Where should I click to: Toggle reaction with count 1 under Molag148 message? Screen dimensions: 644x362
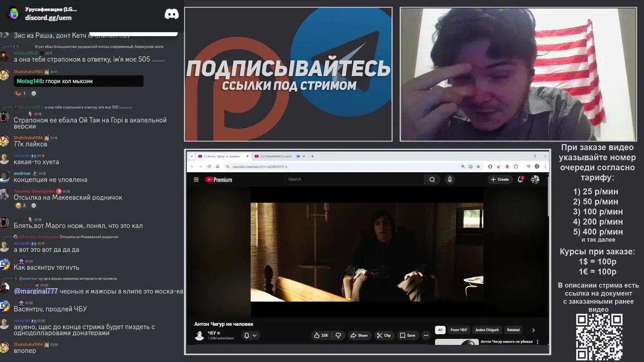pos(21,93)
